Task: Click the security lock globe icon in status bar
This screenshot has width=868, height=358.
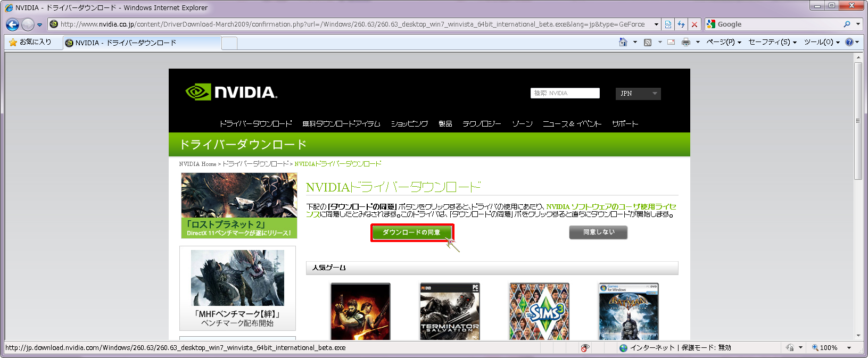Action: [790, 348]
